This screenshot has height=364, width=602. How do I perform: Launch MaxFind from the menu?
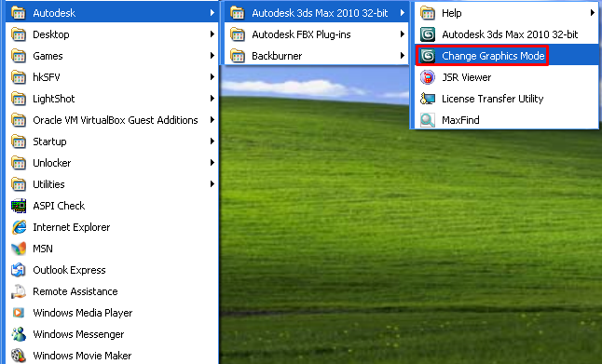506,120
